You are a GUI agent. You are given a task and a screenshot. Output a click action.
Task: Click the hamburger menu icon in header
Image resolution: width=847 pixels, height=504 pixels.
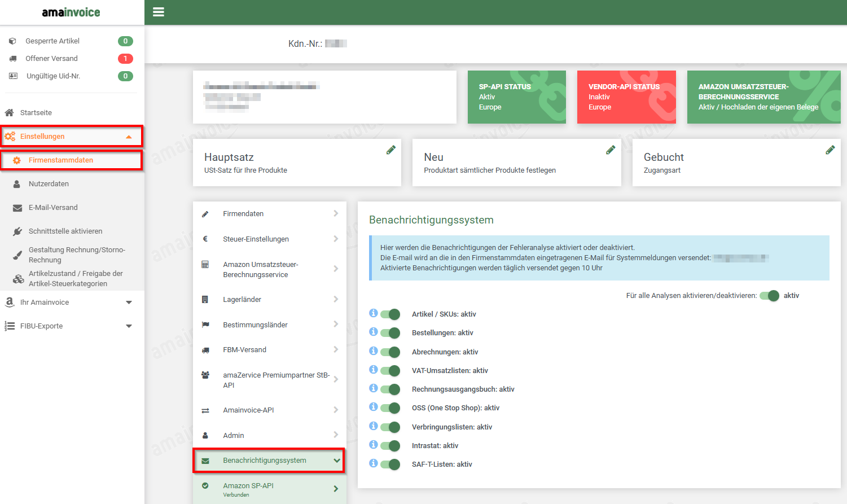point(159,12)
